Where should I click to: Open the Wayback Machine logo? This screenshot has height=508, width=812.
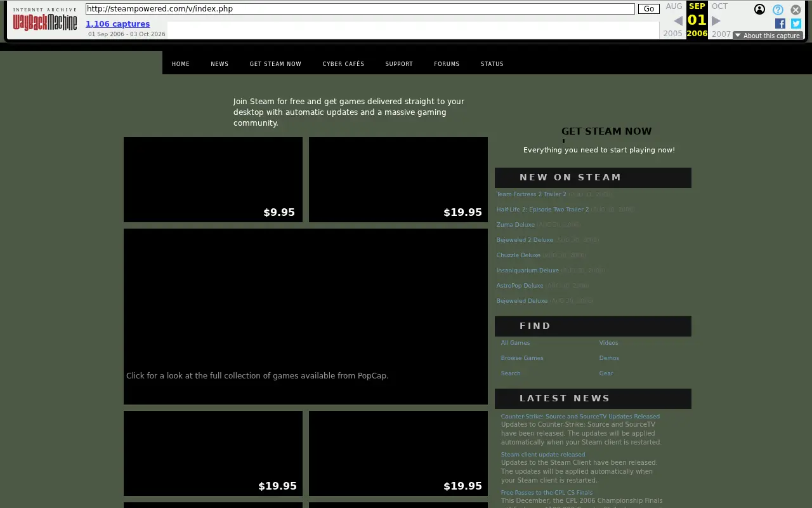click(x=45, y=20)
